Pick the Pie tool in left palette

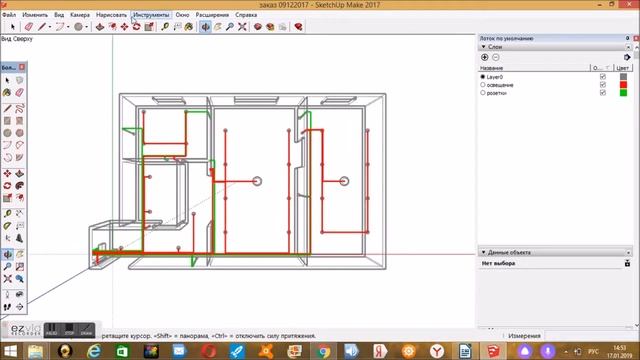(x=20, y=158)
